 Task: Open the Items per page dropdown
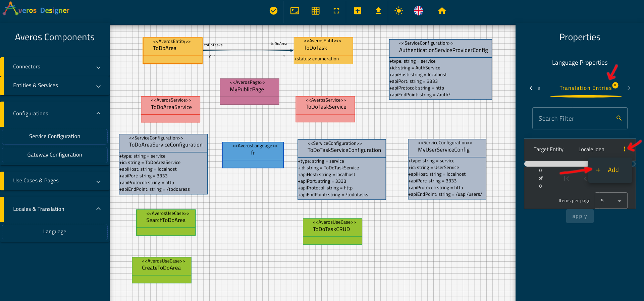(x=611, y=200)
